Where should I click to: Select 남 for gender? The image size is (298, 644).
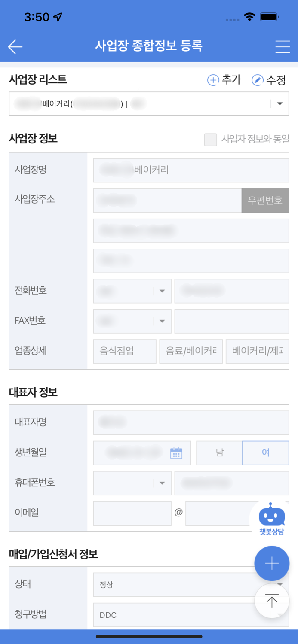tap(219, 453)
